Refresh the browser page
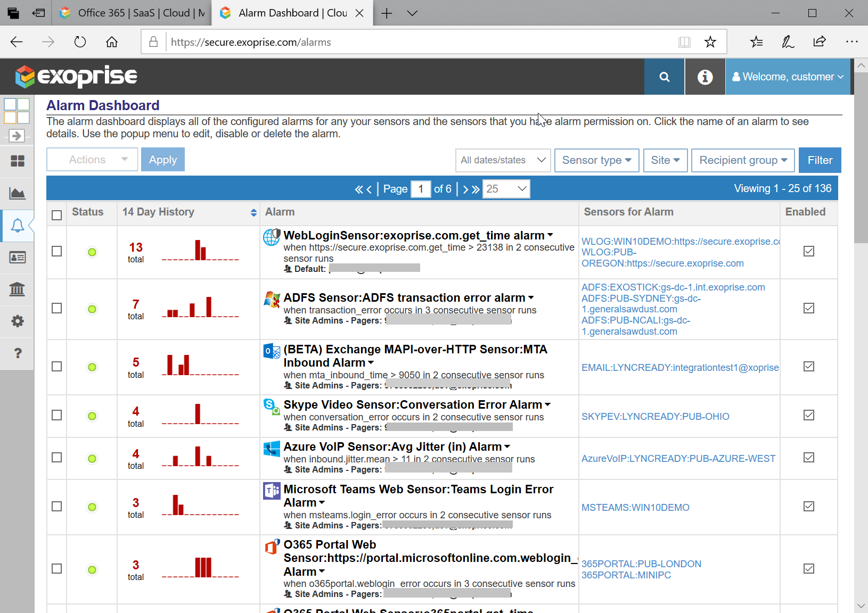The height and width of the screenshot is (613, 868). [x=80, y=42]
